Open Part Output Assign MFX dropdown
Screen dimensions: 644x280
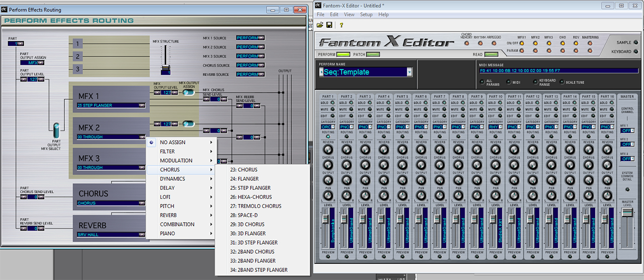(x=42, y=63)
